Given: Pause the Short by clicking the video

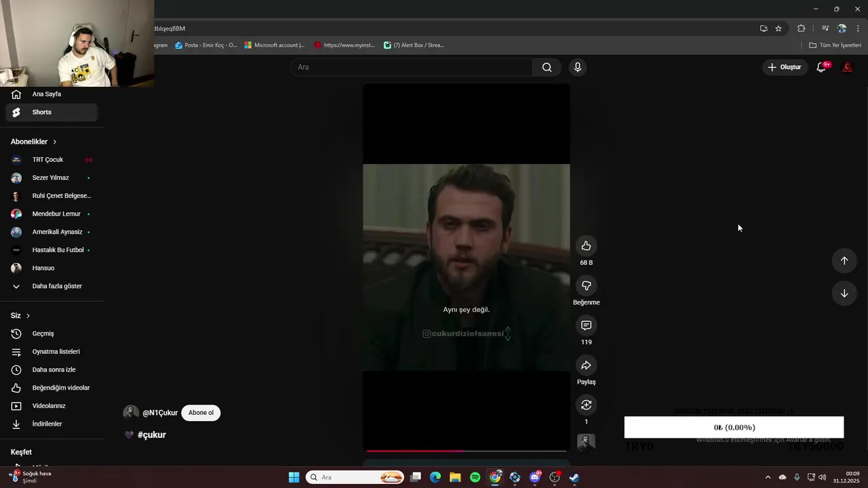Looking at the screenshot, I should 466,267.
